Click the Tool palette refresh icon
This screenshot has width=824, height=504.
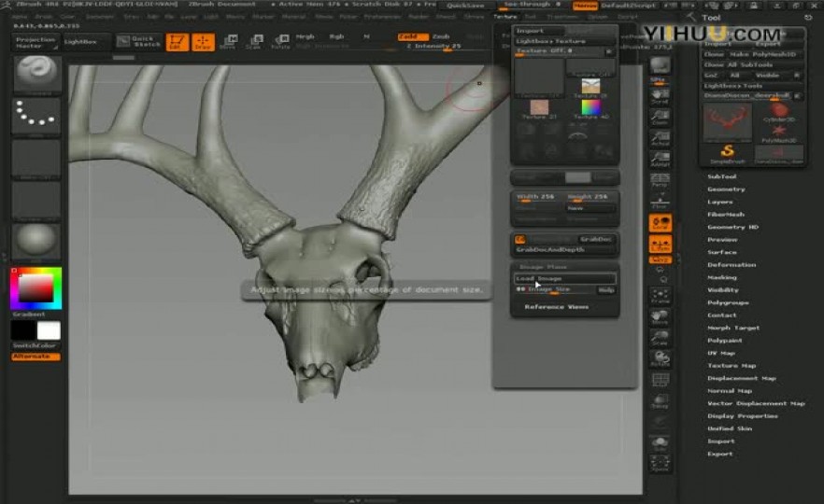tap(808, 18)
